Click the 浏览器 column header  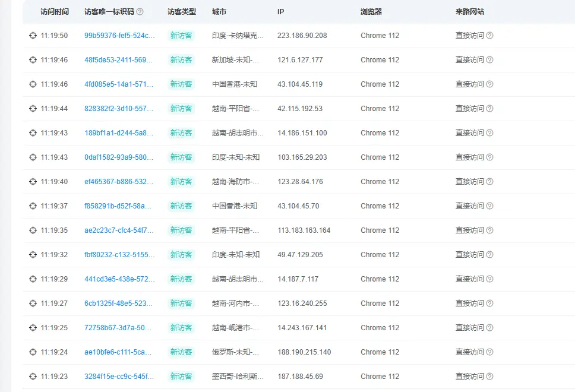(371, 12)
